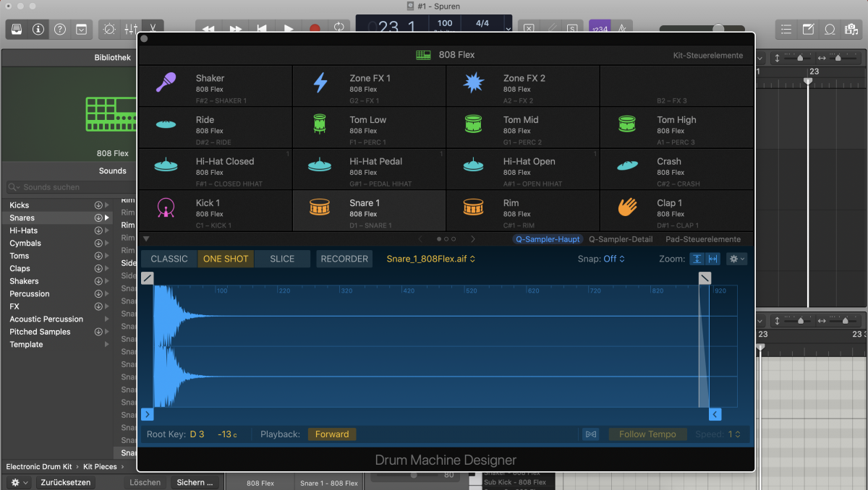
Task: Switch to the SLICE mode tab
Action: click(282, 258)
